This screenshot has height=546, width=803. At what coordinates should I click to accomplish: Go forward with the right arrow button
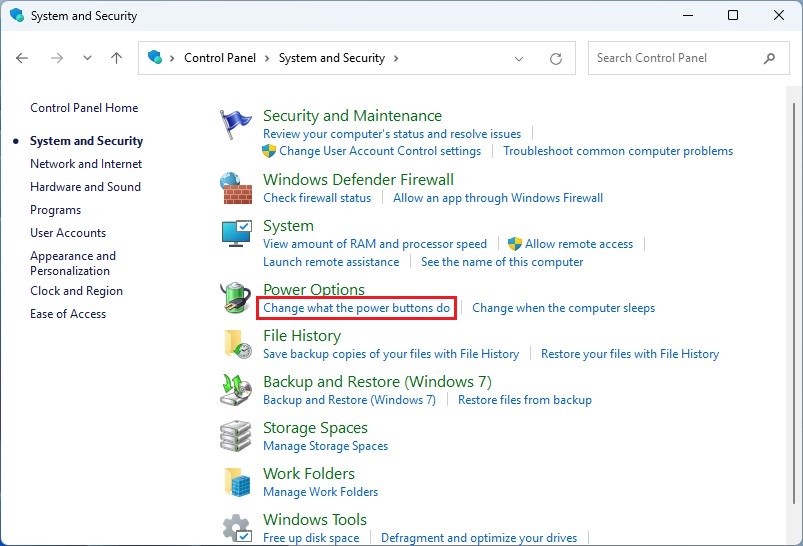tap(57, 58)
